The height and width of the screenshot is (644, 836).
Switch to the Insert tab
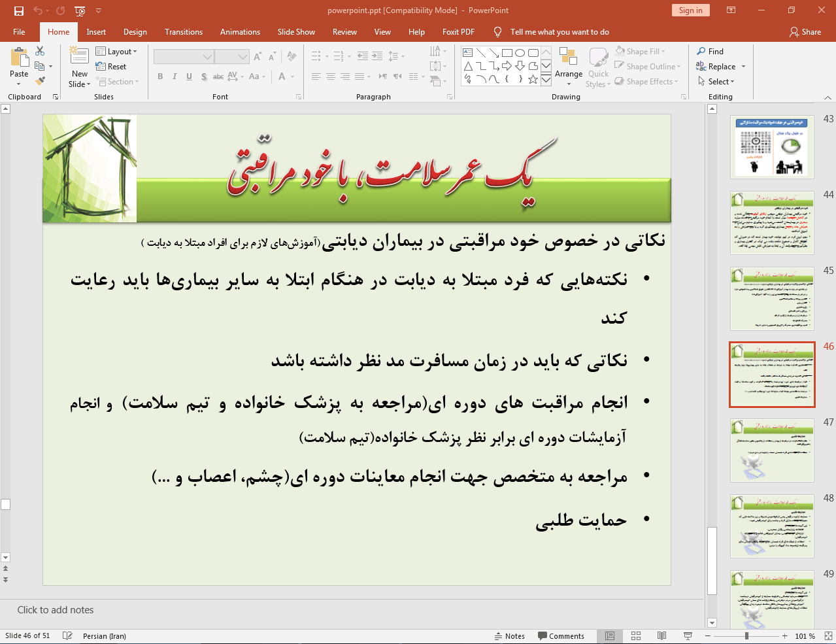pos(96,31)
